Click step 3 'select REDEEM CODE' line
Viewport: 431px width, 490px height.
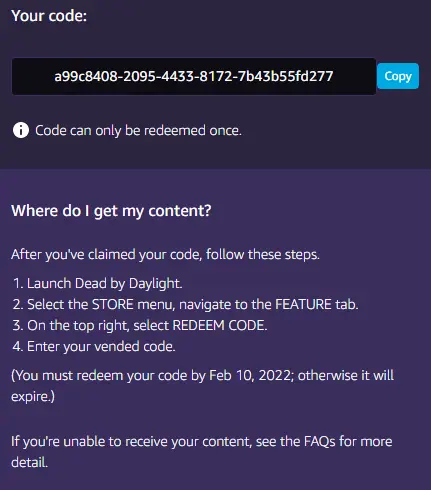point(140,325)
